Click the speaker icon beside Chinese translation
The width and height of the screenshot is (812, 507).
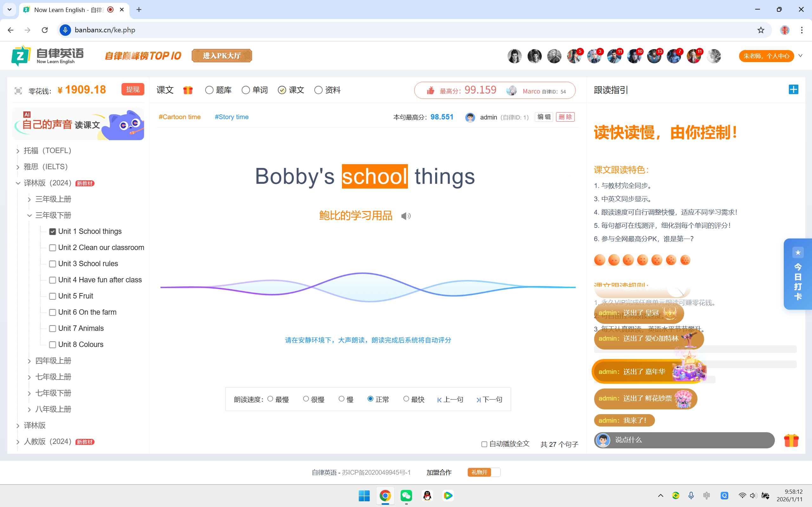coord(406,216)
